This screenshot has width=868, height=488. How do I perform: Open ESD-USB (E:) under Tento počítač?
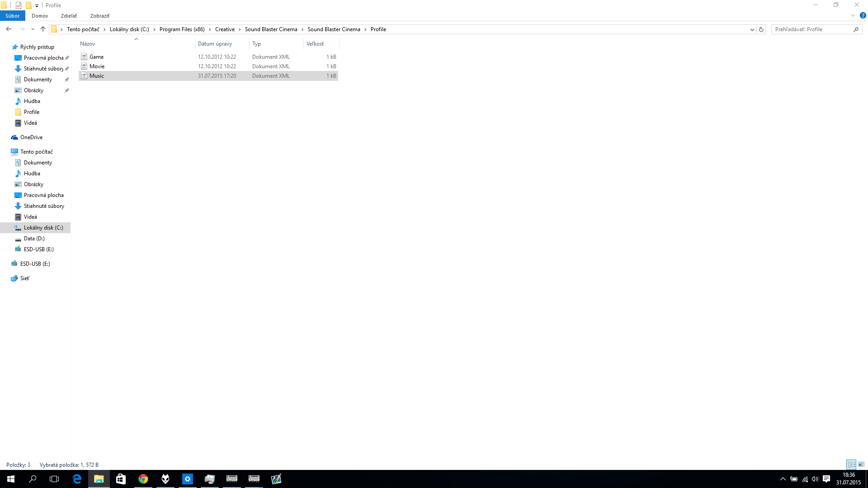click(x=38, y=249)
